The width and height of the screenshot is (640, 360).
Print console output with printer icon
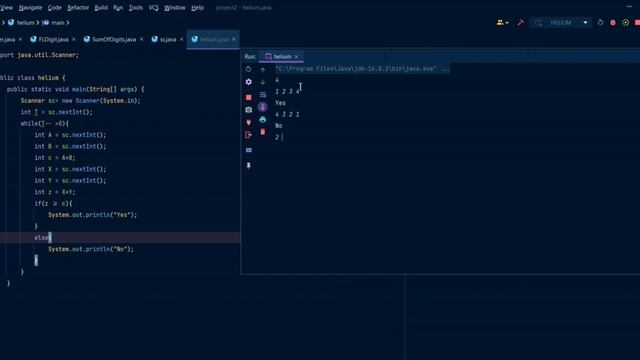[262, 120]
